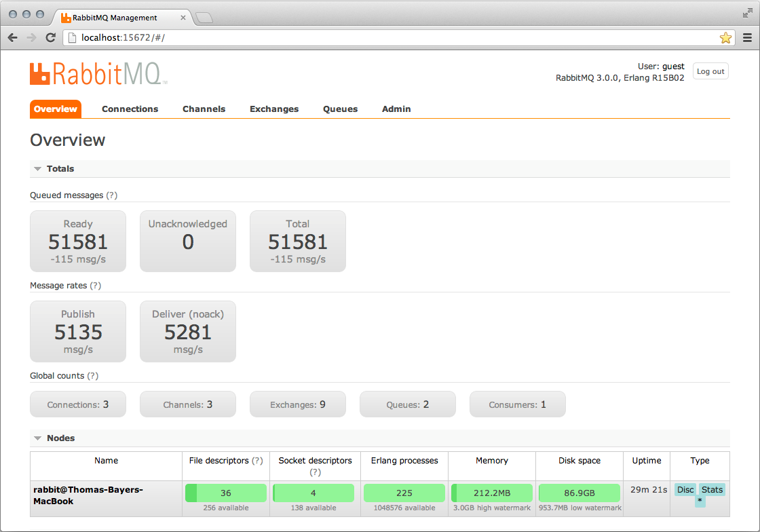Go to the Queues tab
Screen dimensions: 760x532
[340, 109]
